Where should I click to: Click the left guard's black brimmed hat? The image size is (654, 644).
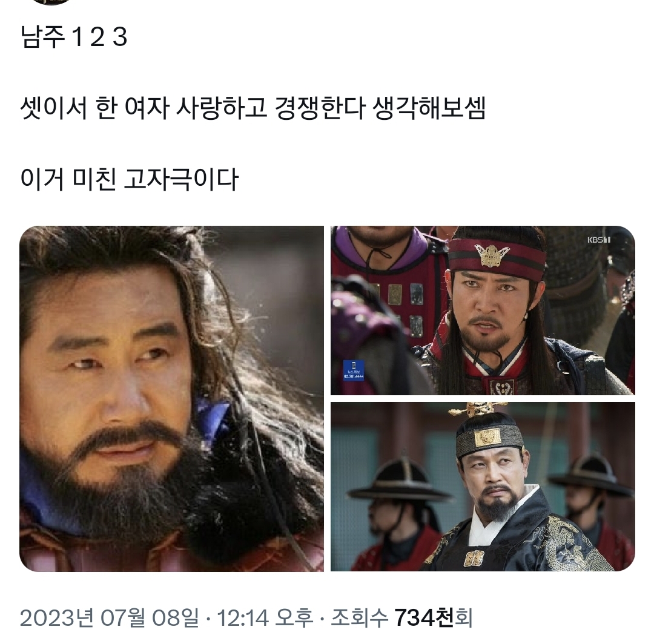[400, 479]
